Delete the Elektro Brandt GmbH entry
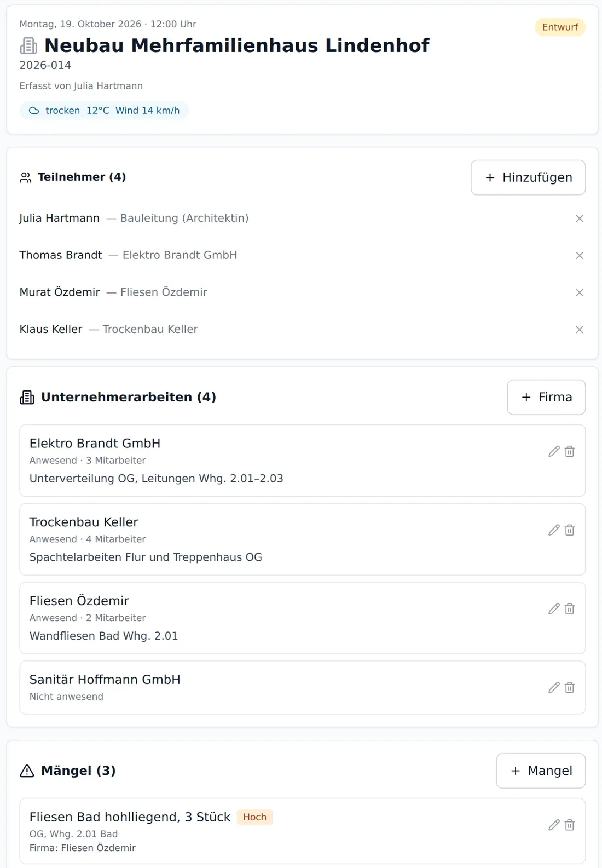 [570, 451]
